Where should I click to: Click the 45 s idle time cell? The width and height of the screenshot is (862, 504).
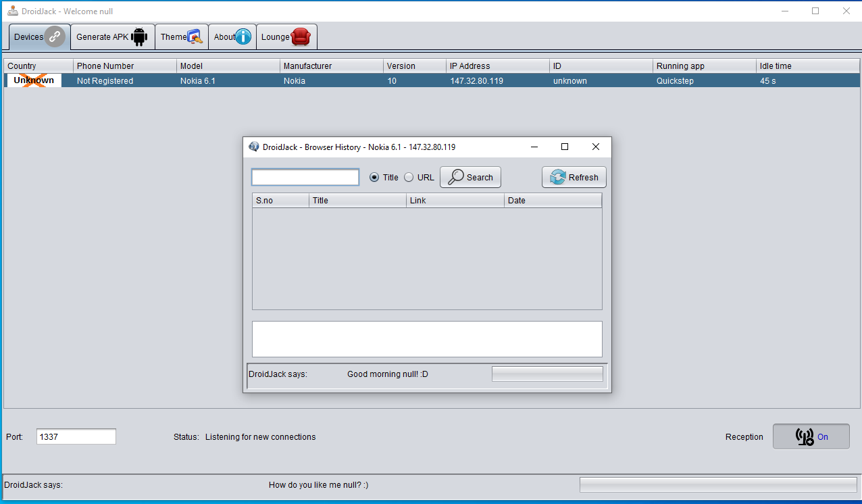[808, 80]
